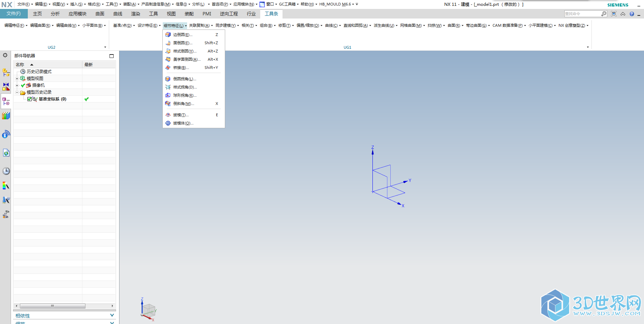Image resolution: width=644 pixels, height=324 pixels.
Task: Open Constraint Navigator sidebar tab
Action: tap(6, 86)
